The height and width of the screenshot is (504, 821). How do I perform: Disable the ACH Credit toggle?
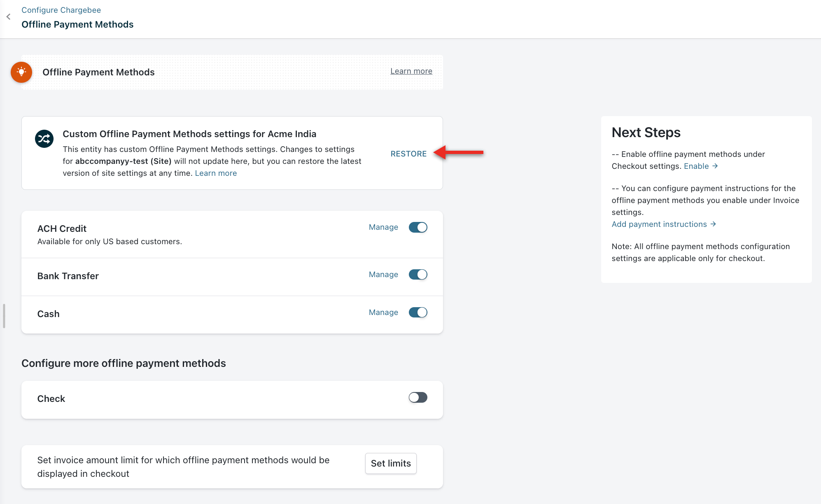pyautogui.click(x=418, y=227)
